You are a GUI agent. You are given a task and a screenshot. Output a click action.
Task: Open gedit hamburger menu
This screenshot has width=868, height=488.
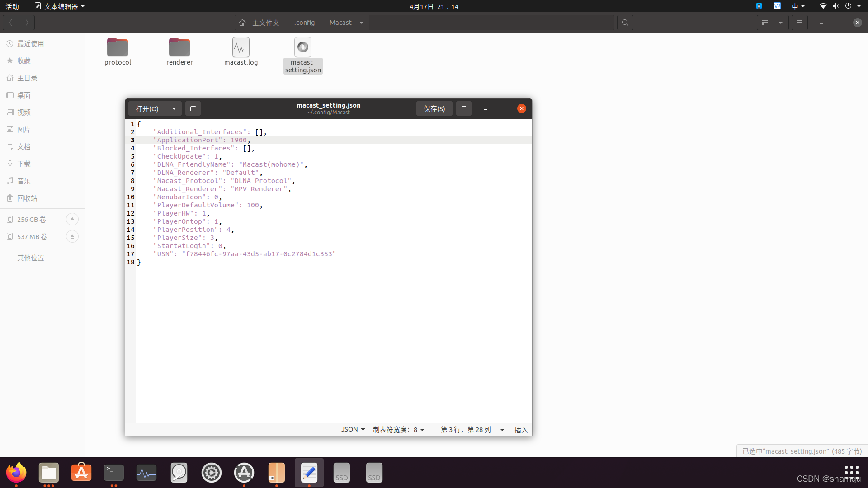[x=463, y=108]
